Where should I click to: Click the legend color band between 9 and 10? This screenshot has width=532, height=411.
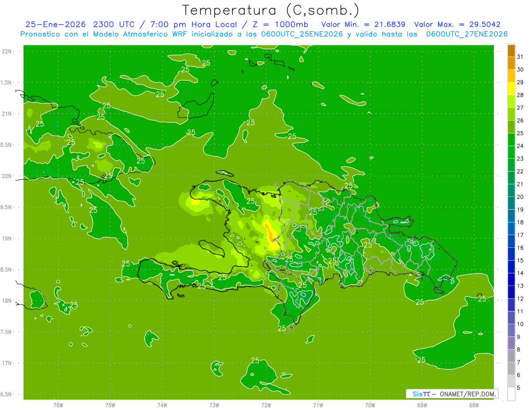pos(511,331)
